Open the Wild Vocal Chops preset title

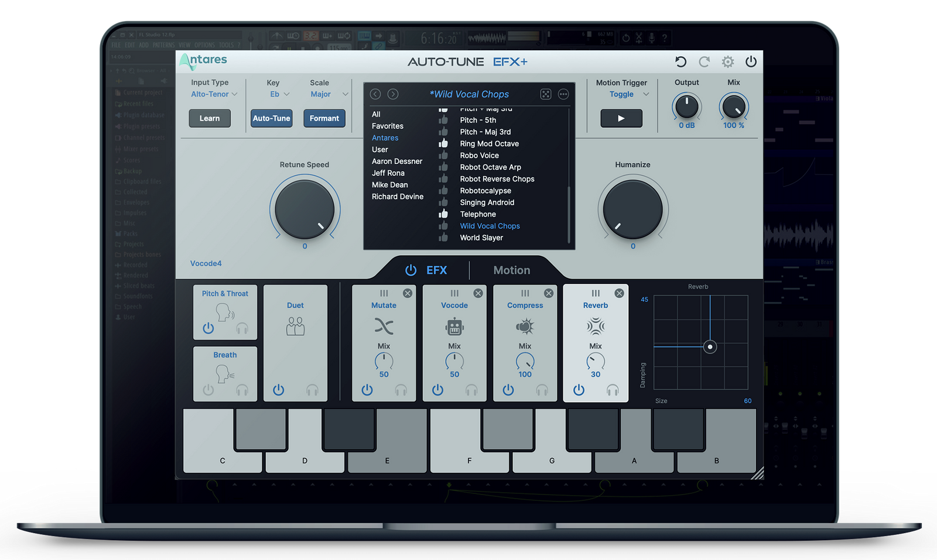tap(469, 94)
